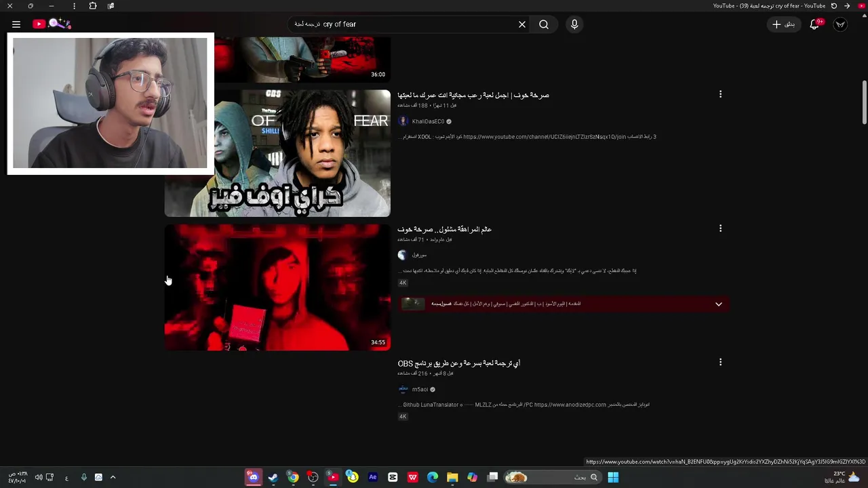This screenshot has width=868, height=488.
Task: Play the video thumbnail with 36:00 duration
Action: pos(302,60)
